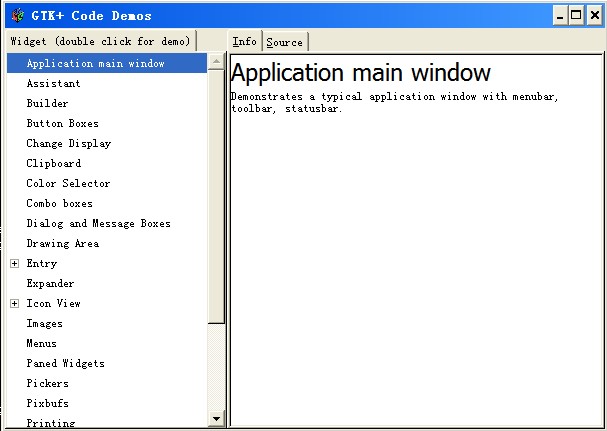Select the Icon View row label
Screen dimensions: 607x431
click(x=53, y=304)
